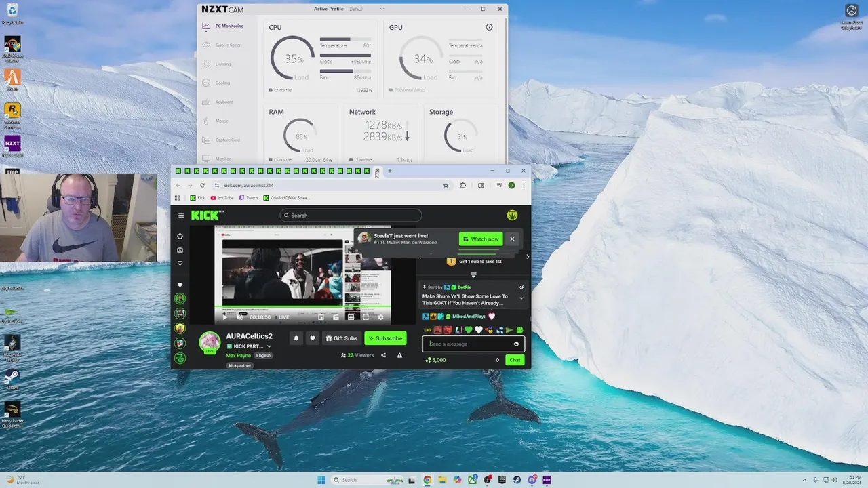Open Windows Start menu
The width and height of the screenshot is (868, 488).
(321, 480)
